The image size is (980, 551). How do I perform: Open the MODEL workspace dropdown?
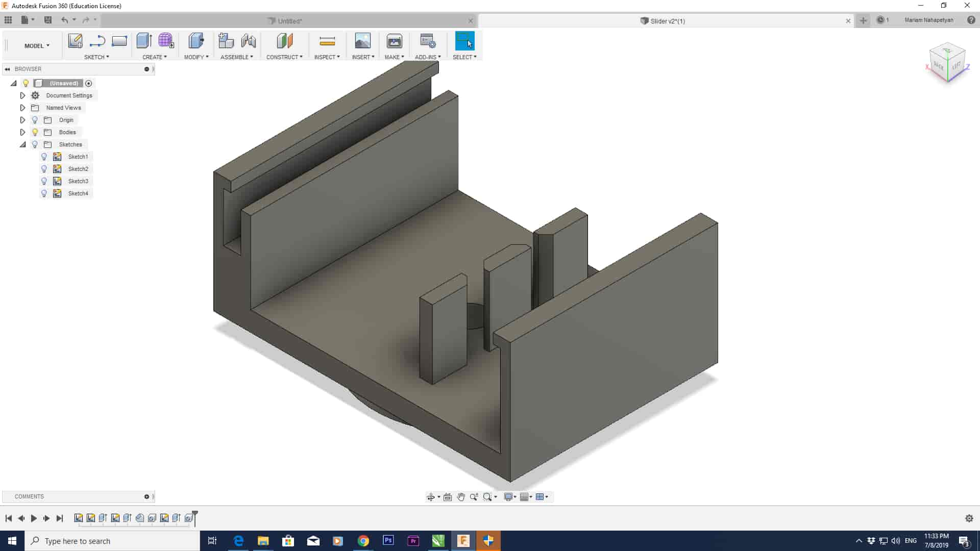[x=37, y=46]
